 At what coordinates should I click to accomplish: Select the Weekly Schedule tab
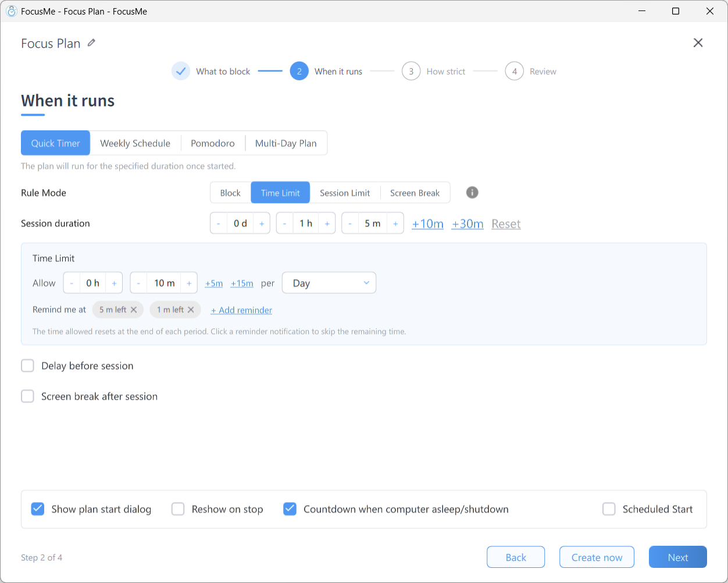coord(135,143)
